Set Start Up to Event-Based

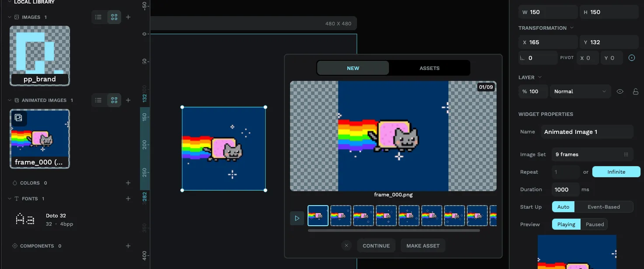point(604,207)
